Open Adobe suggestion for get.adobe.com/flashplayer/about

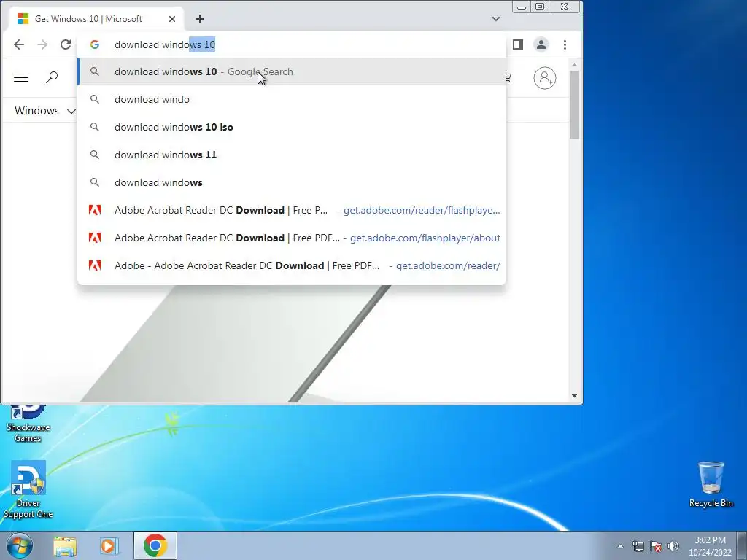[292, 238]
